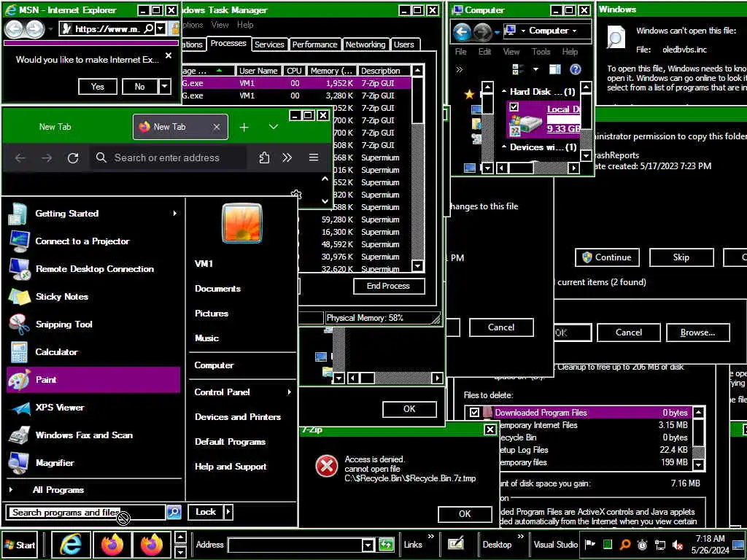Click the network icon in system tray

pos(660,544)
